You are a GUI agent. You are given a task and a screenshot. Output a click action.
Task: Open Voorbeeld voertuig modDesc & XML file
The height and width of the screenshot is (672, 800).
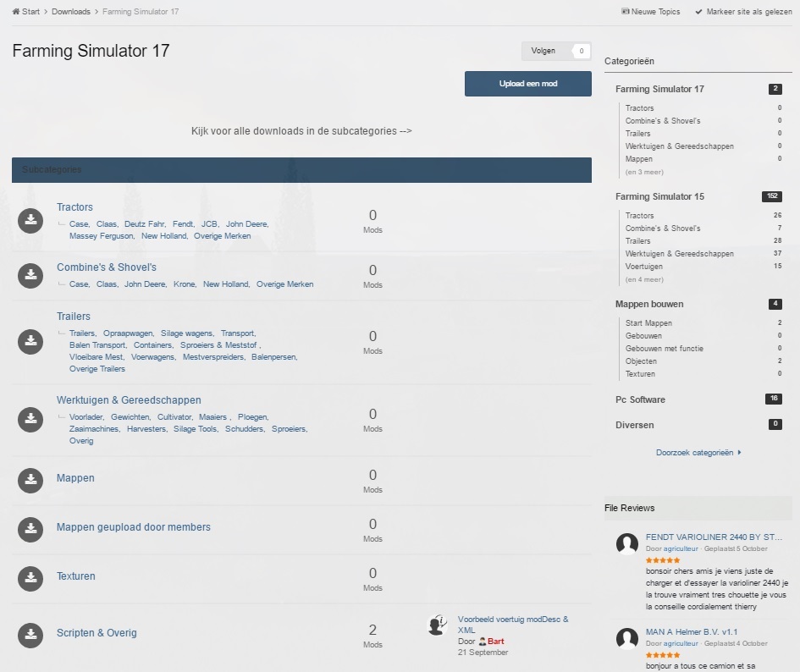pyautogui.click(x=513, y=625)
